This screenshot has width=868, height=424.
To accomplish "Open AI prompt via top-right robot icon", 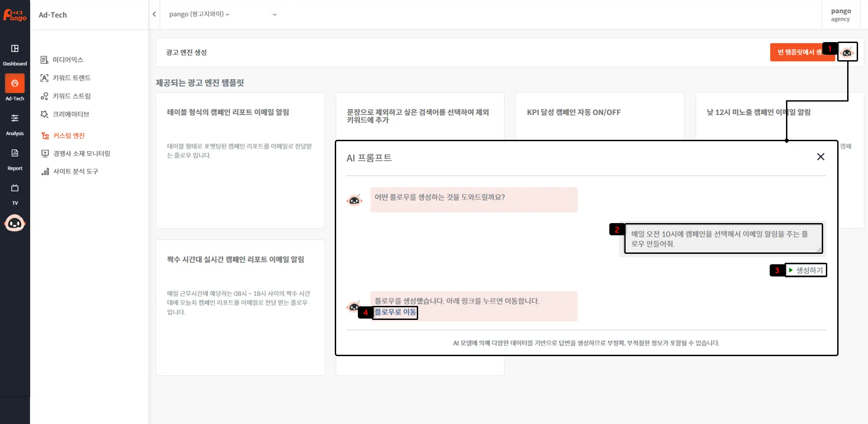I will tap(847, 52).
